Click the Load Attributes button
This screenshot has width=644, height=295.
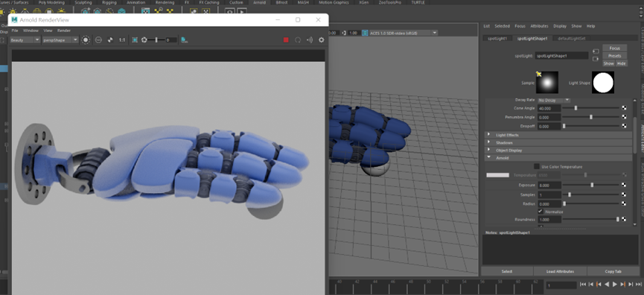(560, 271)
